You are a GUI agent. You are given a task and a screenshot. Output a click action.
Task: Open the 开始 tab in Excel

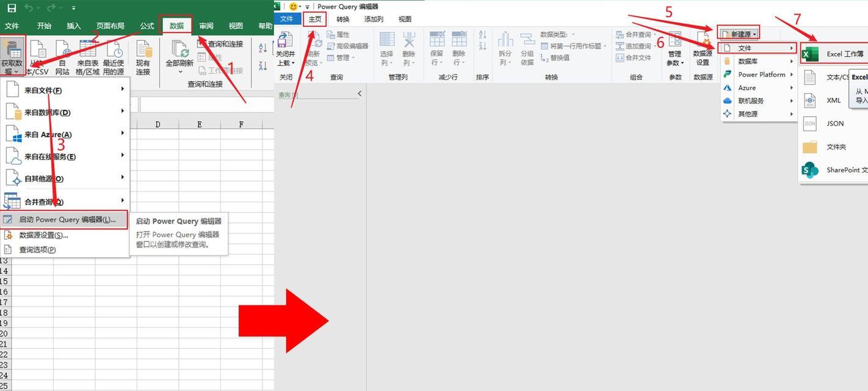pyautogui.click(x=44, y=26)
